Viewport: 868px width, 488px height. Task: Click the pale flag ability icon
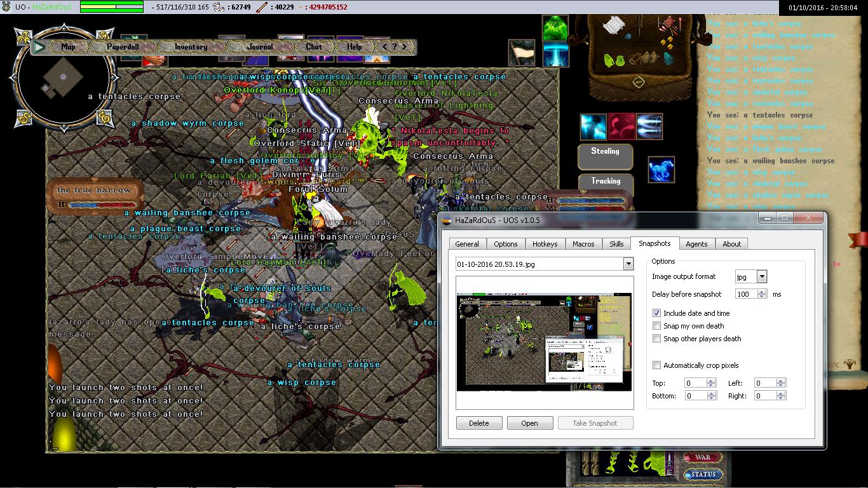click(521, 53)
